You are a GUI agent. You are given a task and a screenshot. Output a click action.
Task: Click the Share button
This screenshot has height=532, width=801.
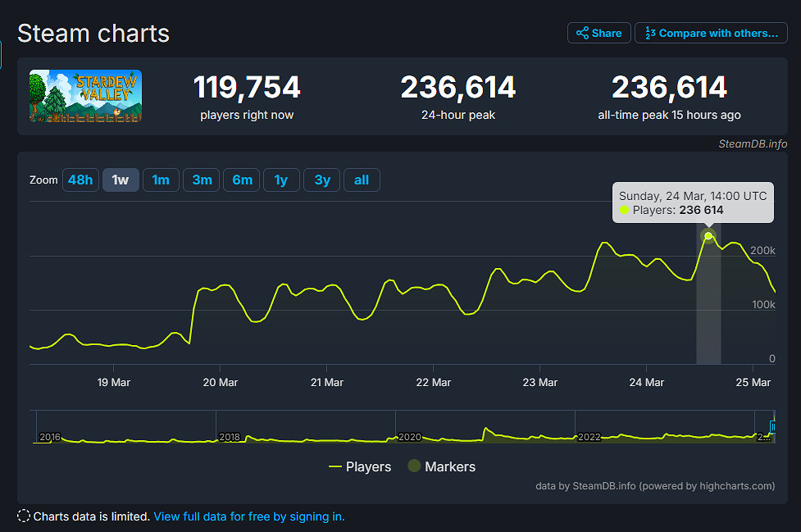click(599, 33)
